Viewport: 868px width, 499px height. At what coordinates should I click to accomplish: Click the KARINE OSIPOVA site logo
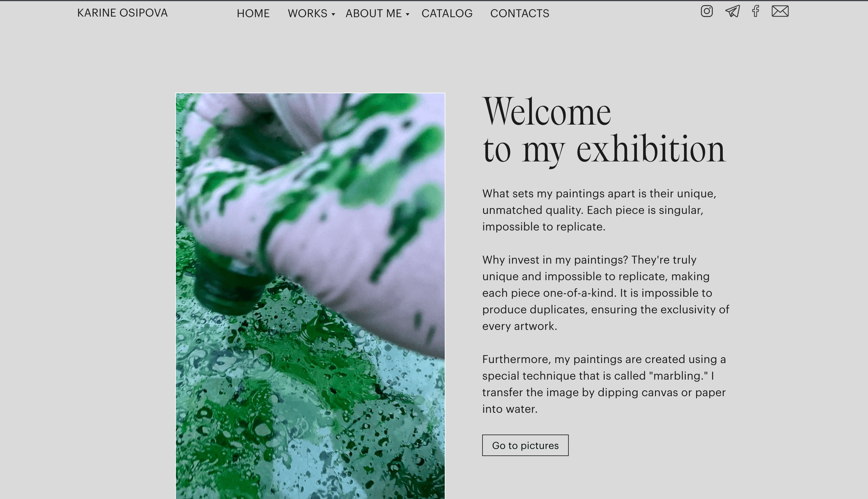click(x=122, y=13)
